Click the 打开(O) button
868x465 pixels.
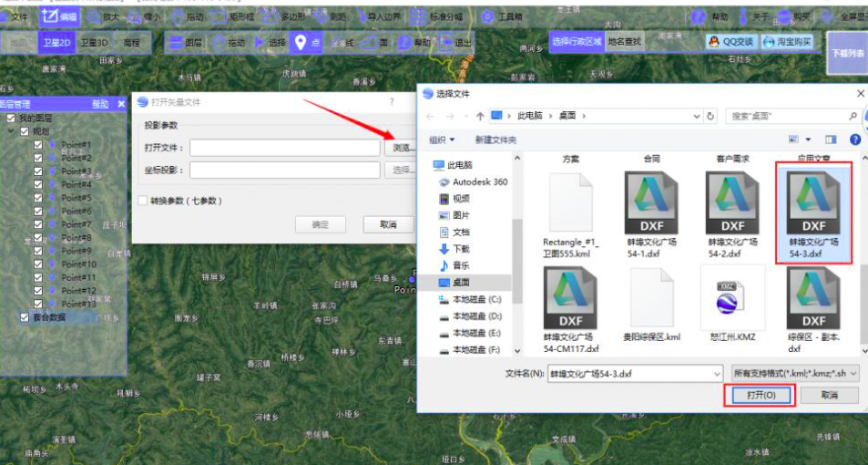click(761, 395)
